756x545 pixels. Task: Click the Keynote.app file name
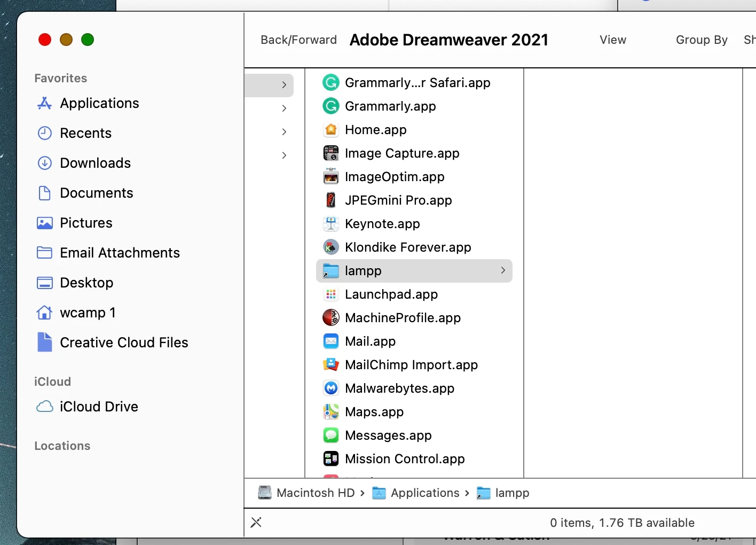point(382,224)
